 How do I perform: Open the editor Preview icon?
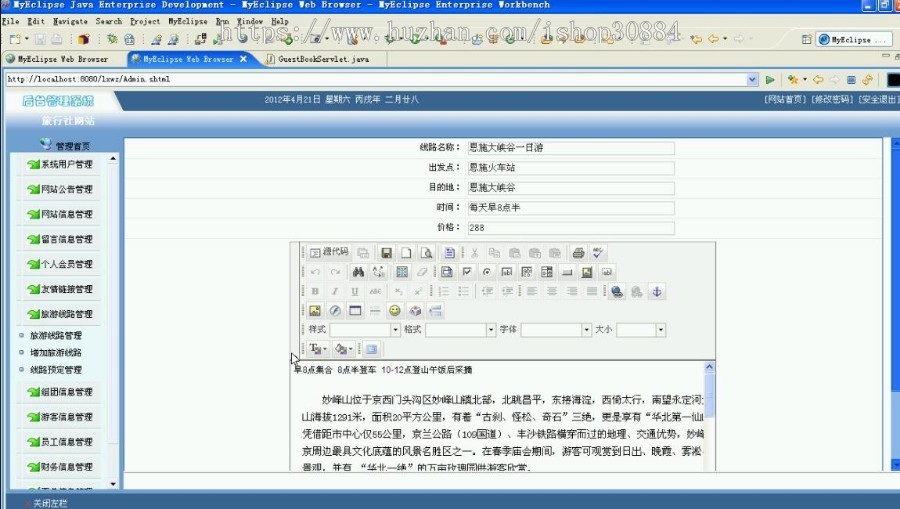point(426,252)
